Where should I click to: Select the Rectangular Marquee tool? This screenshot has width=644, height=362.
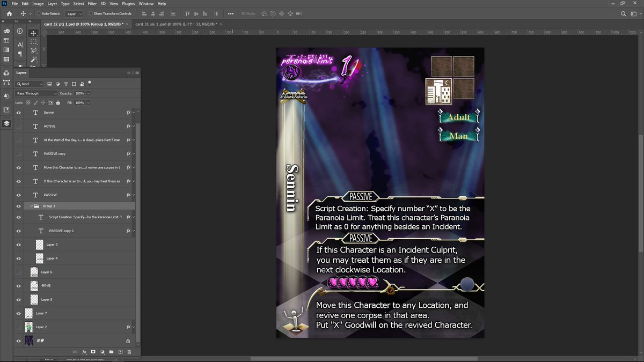[x=34, y=42]
